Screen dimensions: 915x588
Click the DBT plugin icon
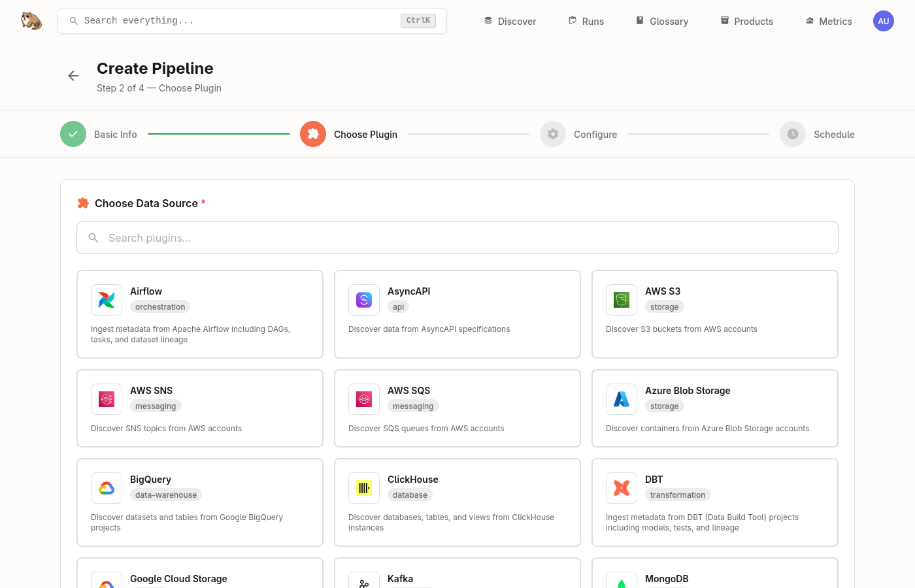621,487
